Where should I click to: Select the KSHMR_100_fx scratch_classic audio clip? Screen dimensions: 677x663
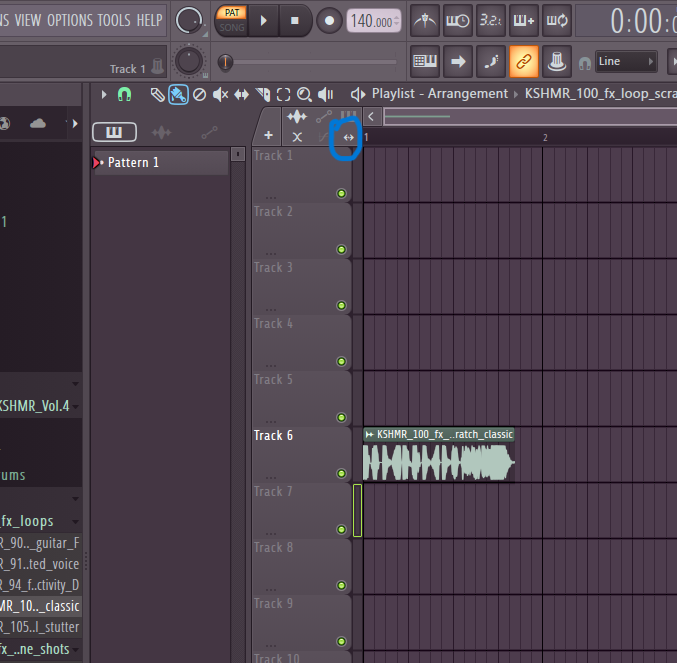pos(439,455)
